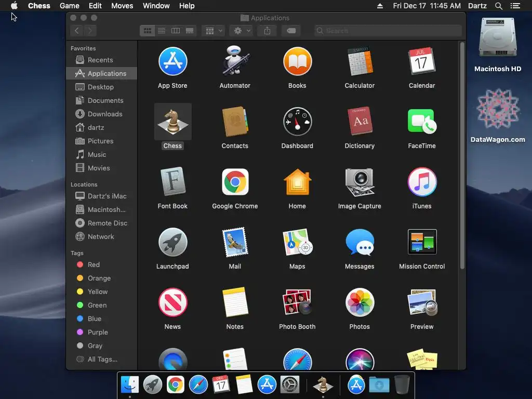Select Pictures in the sidebar
This screenshot has width=532, height=399.
(x=101, y=141)
